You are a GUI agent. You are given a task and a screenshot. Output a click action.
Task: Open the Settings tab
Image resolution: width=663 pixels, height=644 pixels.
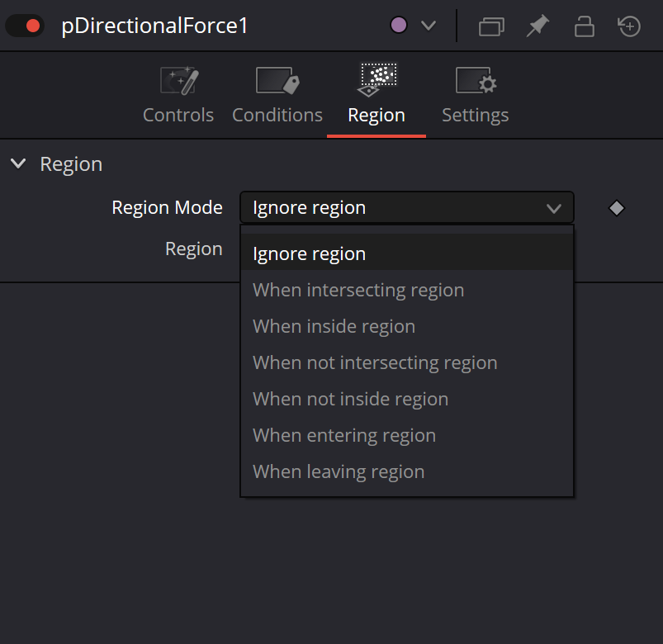click(476, 95)
